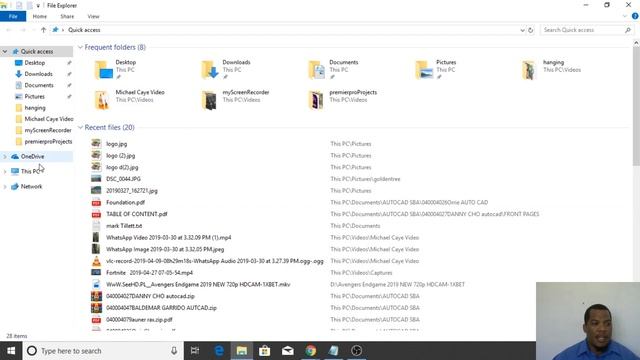Select file DSC_0044.JPG
The image size is (640, 360).
(123, 179)
